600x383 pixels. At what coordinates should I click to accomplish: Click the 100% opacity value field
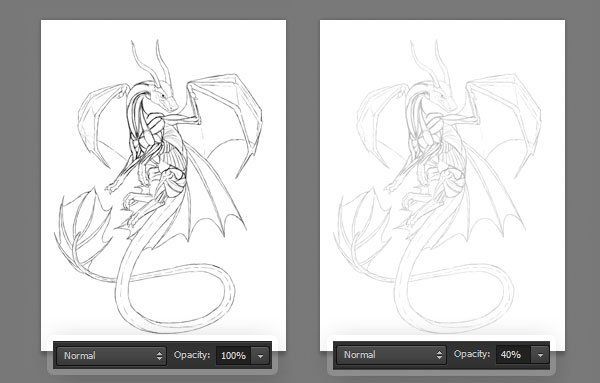click(x=233, y=356)
